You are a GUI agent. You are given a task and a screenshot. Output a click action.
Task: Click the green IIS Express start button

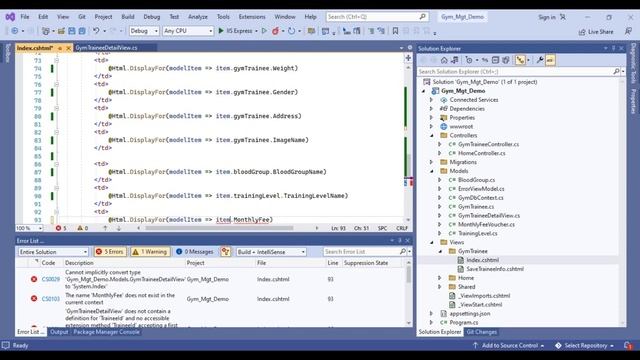click(x=221, y=31)
